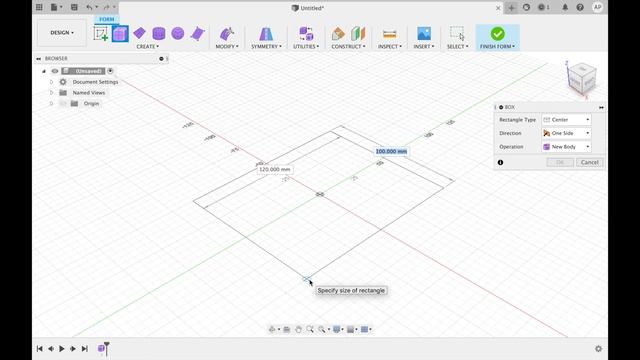The height and width of the screenshot is (360, 640).
Task: Switch to the FORM tab
Action: pos(107,19)
